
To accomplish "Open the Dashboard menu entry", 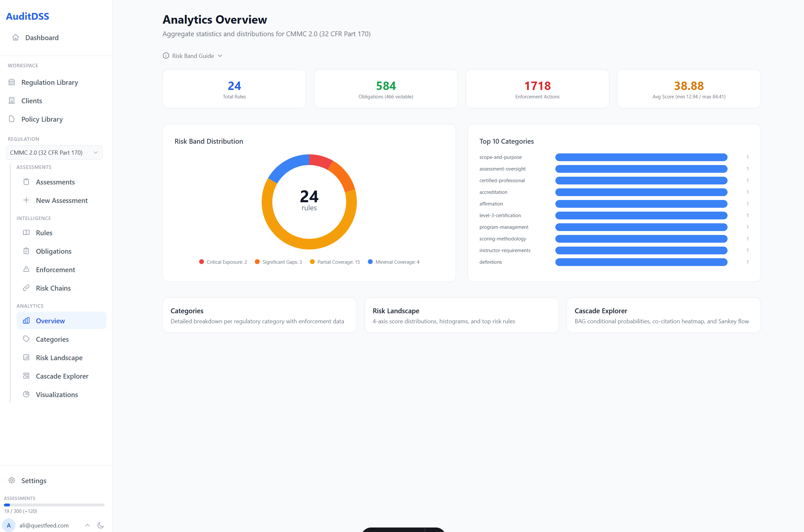I will [x=42, y=38].
